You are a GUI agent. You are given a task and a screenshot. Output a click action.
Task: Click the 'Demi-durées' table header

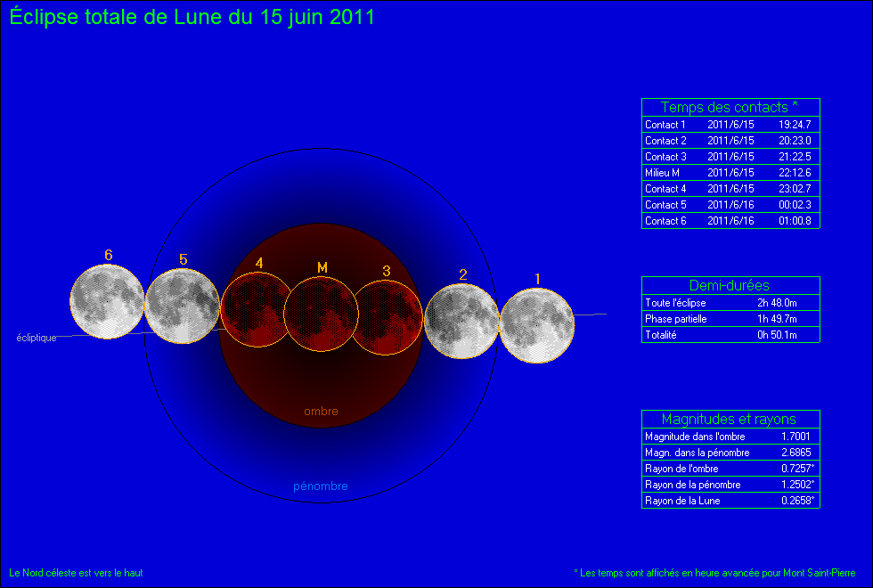click(730, 286)
